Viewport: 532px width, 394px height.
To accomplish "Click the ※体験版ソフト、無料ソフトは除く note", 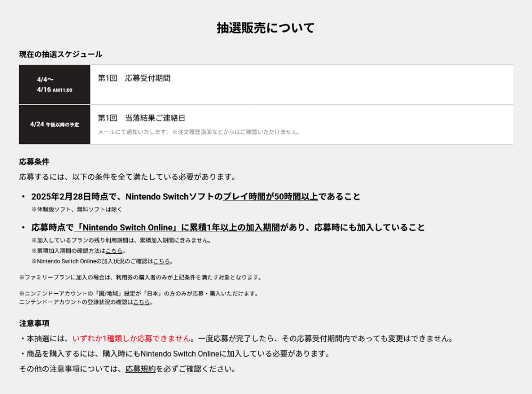I will point(77,210).
